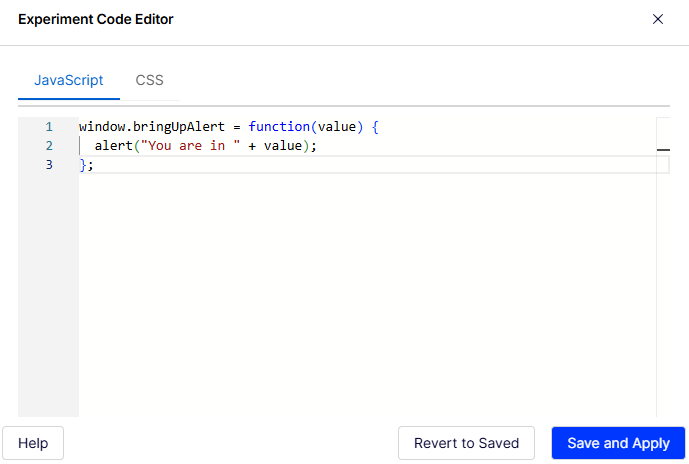Screen dimensions: 689x464
Task: Click line number 2 in the gutter
Action: coord(48,146)
